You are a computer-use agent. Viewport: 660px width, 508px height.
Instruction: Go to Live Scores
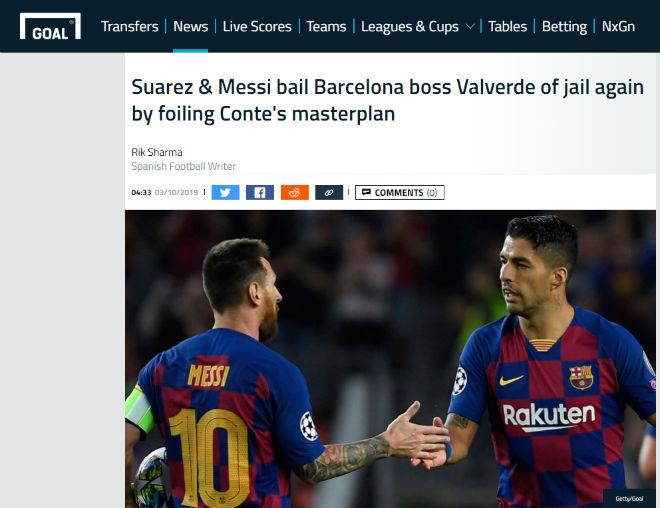point(257,27)
